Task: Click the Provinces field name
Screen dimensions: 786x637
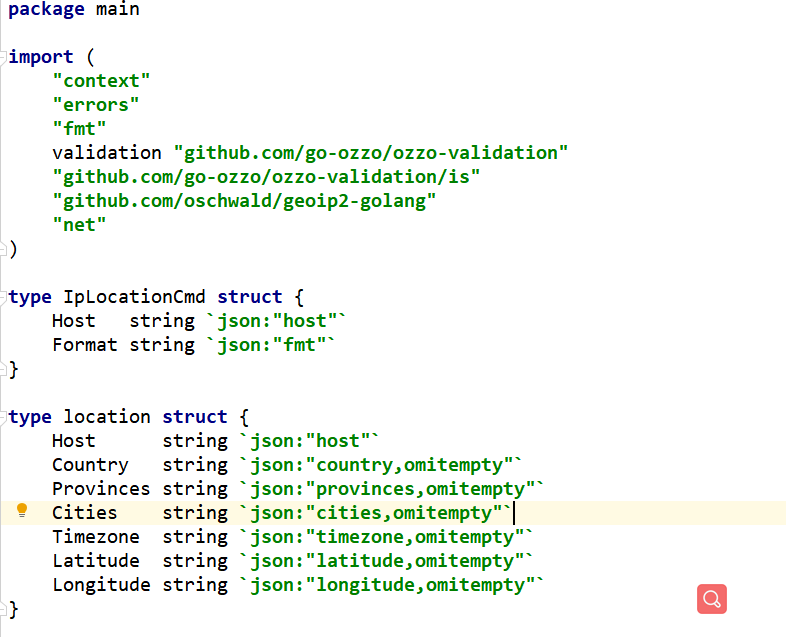Action: pyautogui.click(x=101, y=489)
